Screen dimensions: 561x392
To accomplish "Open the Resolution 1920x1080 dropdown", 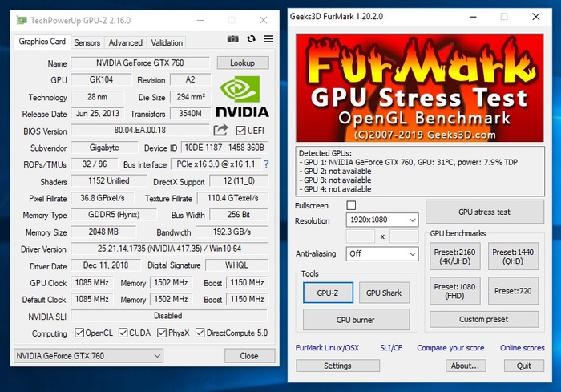I will [381, 220].
